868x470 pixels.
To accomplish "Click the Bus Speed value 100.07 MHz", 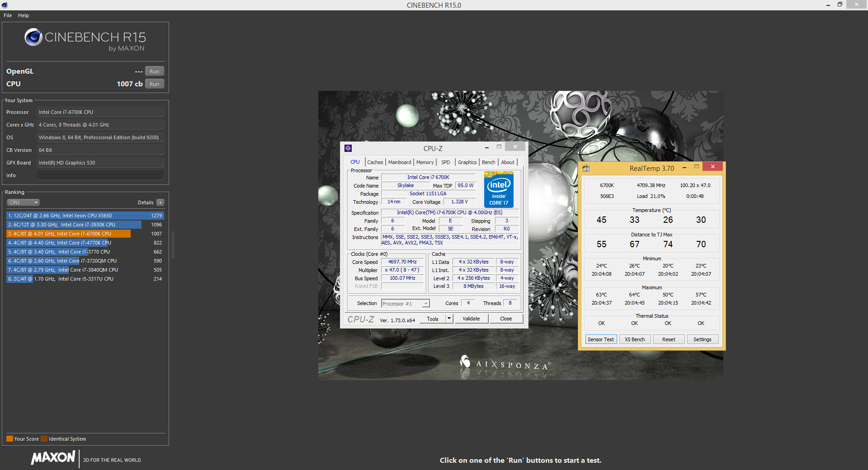I will (x=402, y=278).
